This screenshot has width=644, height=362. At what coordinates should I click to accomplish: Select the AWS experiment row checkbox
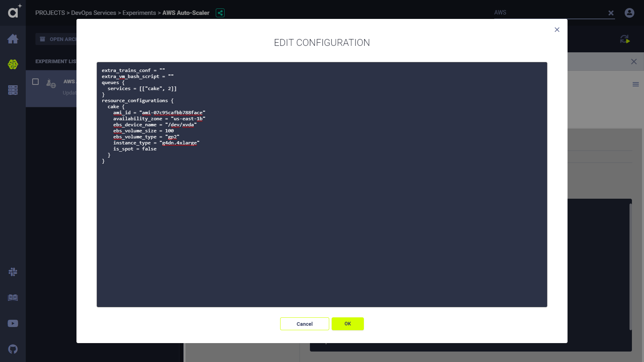(35, 82)
